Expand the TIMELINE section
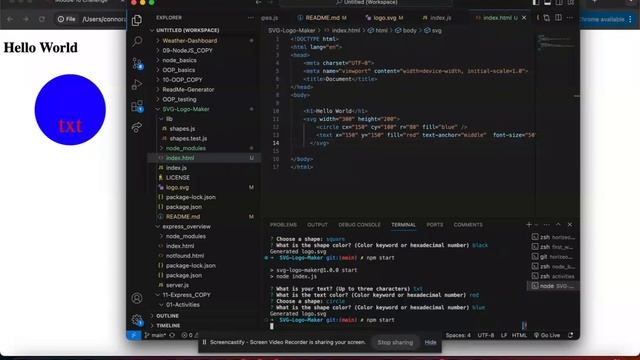 click(x=168, y=325)
